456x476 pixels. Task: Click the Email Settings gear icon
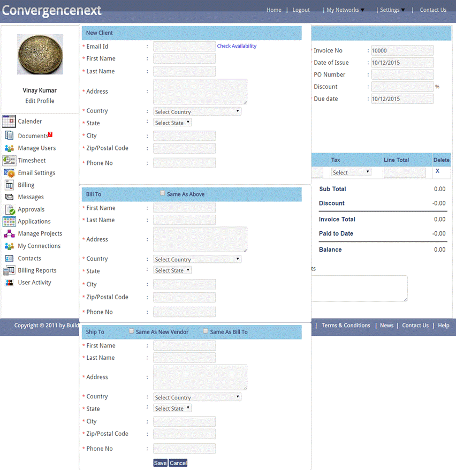point(9,173)
